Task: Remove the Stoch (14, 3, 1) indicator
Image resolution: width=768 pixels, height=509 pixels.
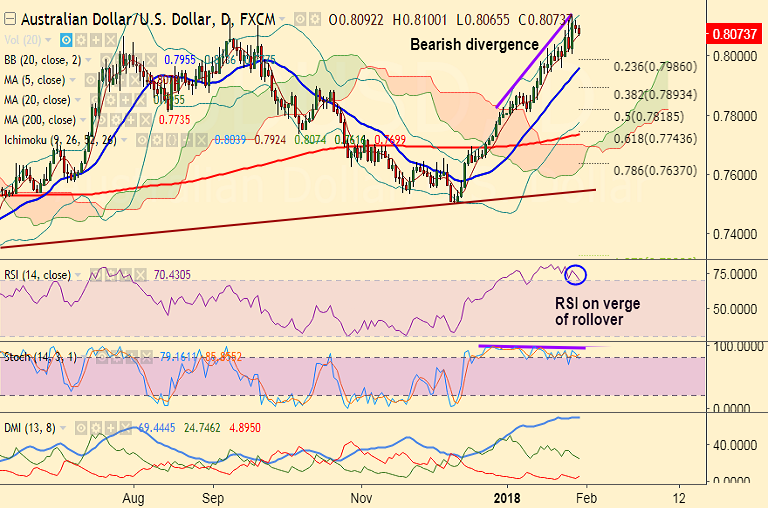Action: click(146, 357)
